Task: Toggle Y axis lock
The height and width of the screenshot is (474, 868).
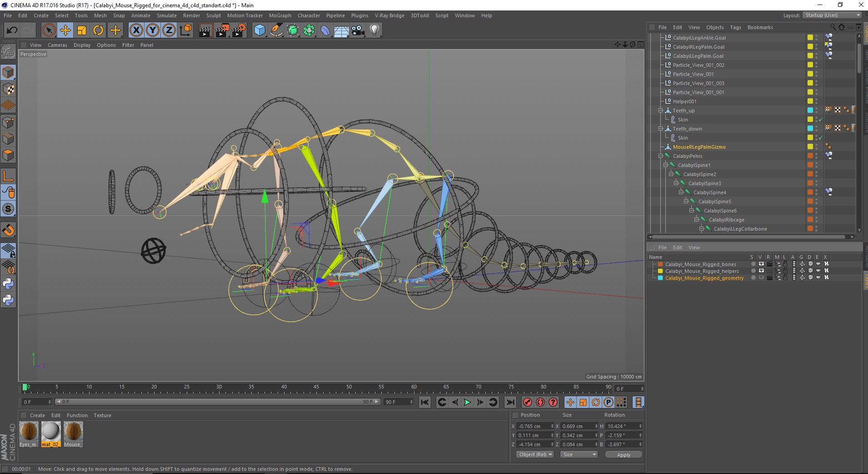Action: click(153, 30)
